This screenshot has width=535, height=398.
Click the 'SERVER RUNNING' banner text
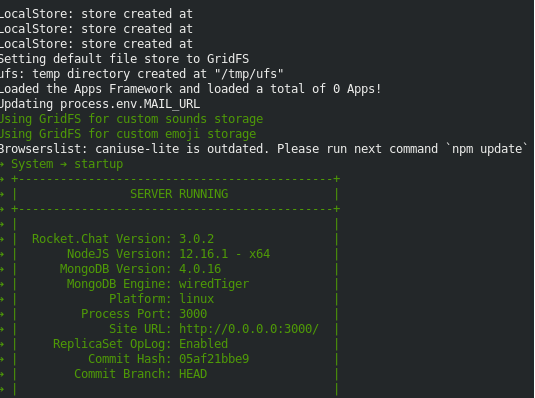coord(179,194)
